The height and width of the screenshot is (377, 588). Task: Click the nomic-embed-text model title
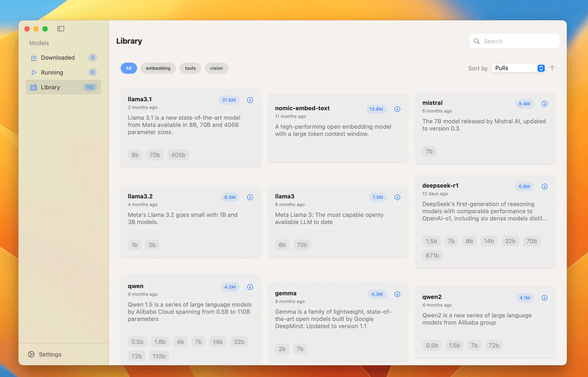302,108
